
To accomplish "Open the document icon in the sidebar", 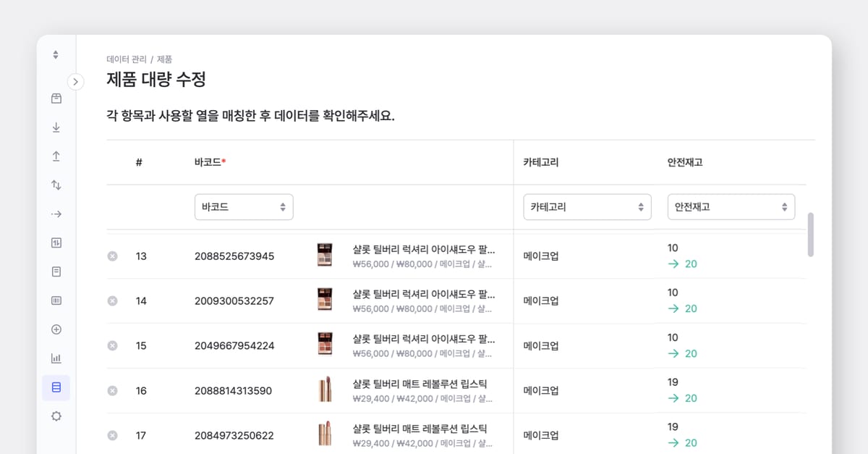I will pos(56,272).
